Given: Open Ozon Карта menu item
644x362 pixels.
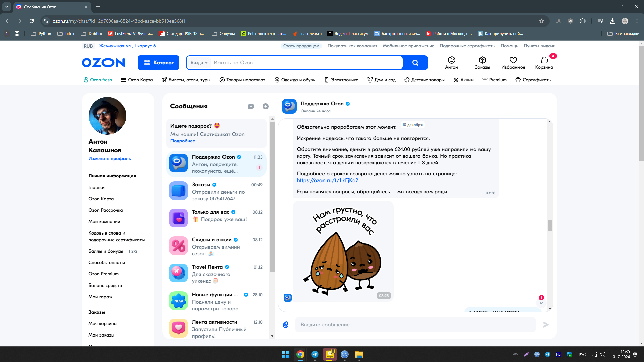Looking at the screenshot, I should pyautogui.click(x=137, y=80).
